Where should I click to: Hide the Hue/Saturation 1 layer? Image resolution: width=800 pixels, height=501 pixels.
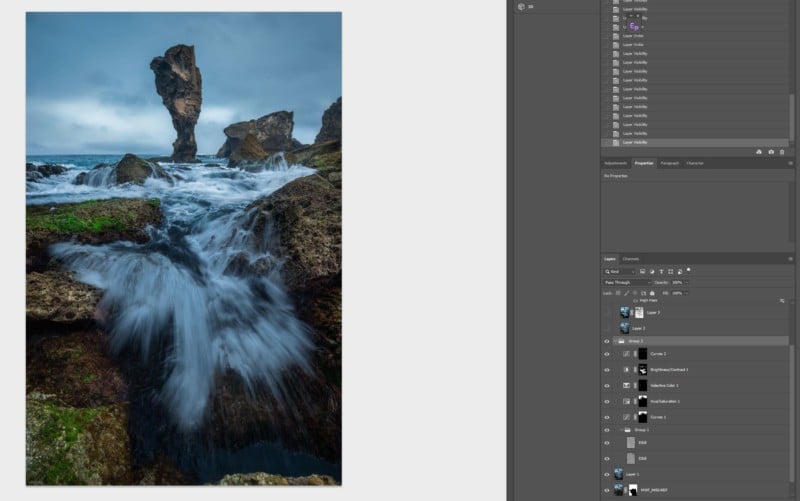[607, 401]
